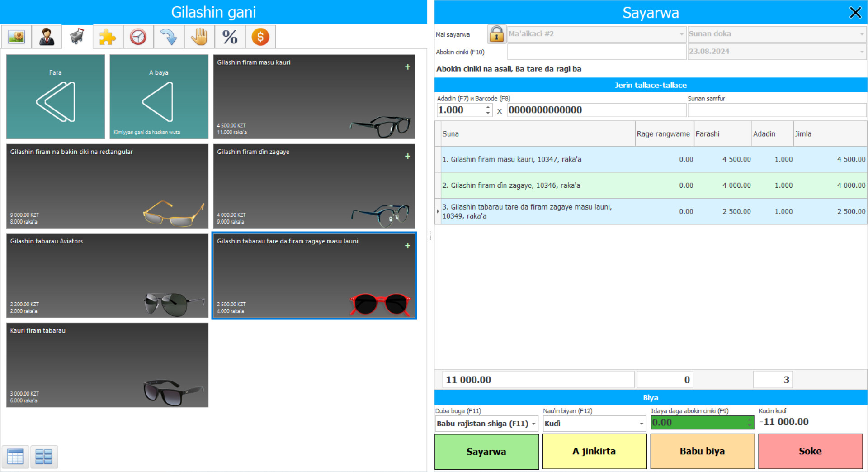Click the dollar coin payment icon
868x472 pixels.
click(x=260, y=36)
